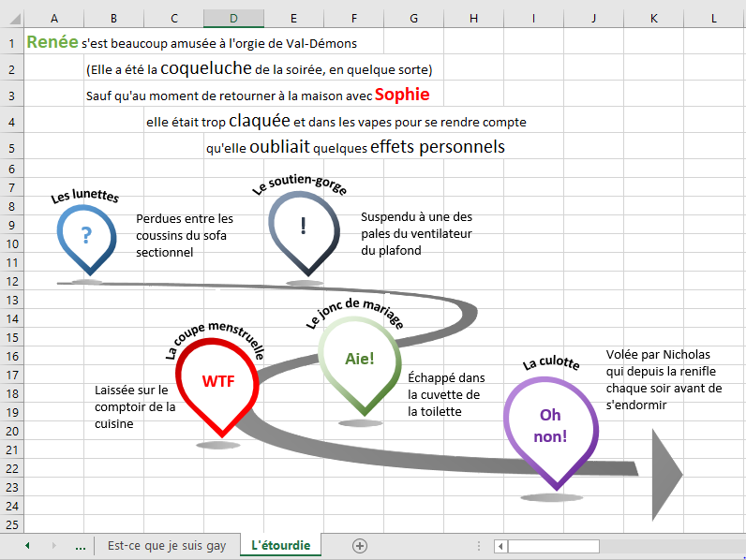The height and width of the screenshot is (560, 746).
Task: Click the previous sheet navigation arrow
Action: point(27,545)
